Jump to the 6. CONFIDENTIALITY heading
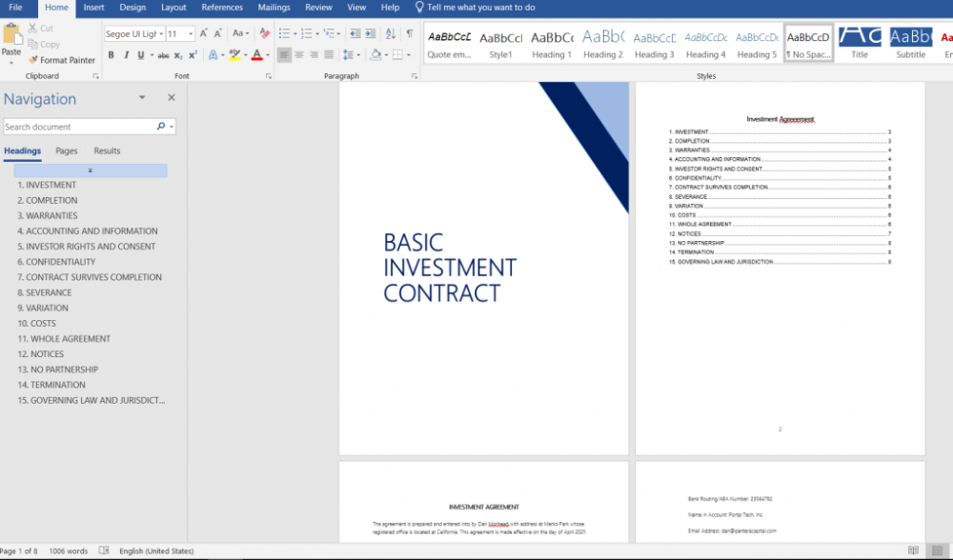Viewport: 953px width, 560px height. pos(60,262)
